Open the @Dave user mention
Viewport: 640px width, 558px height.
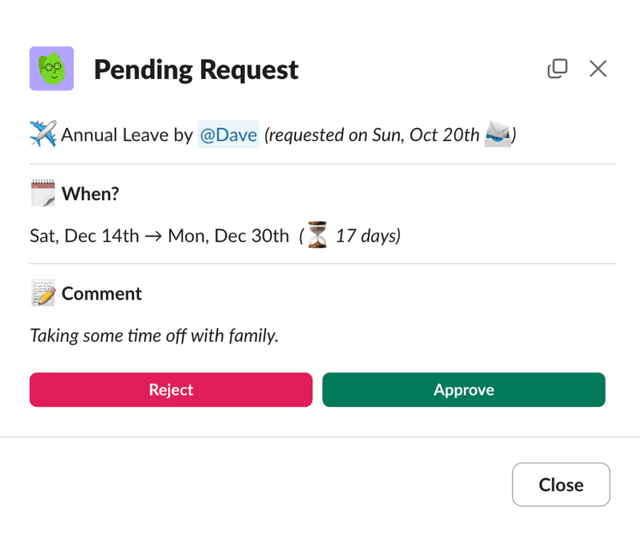[x=228, y=135]
